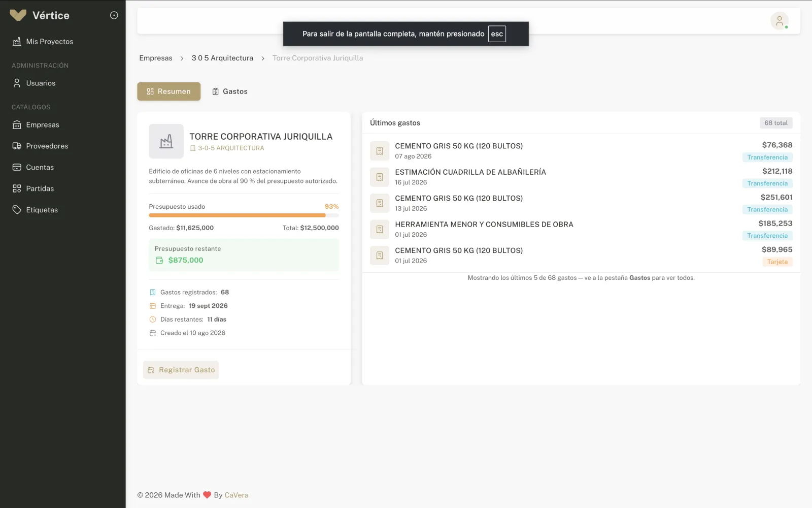This screenshot has height=508, width=812.
Task: Click Transferencia badge under $212,118
Action: coord(767,183)
